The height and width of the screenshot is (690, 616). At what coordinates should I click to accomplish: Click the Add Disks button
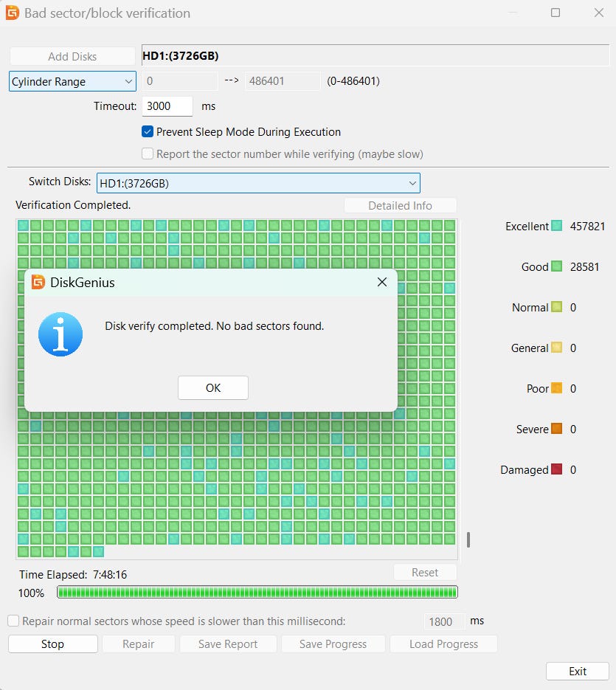click(x=72, y=56)
